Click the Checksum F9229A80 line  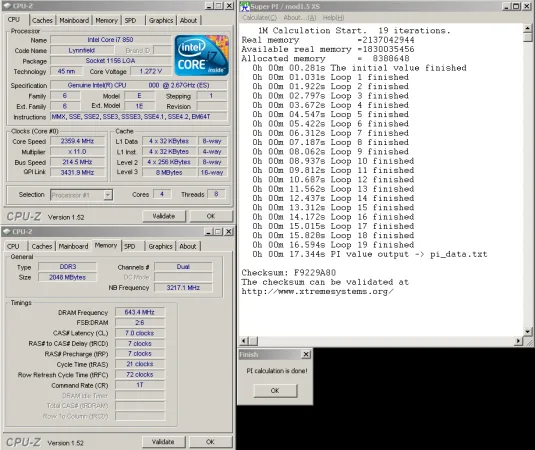pyautogui.click(x=289, y=273)
